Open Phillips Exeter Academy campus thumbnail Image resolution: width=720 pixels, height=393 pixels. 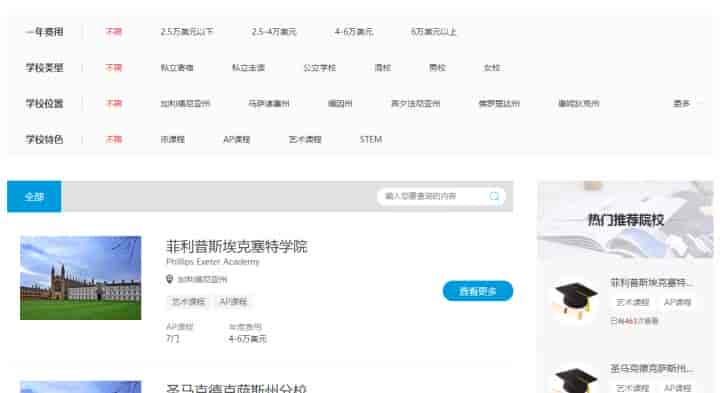[81, 278]
